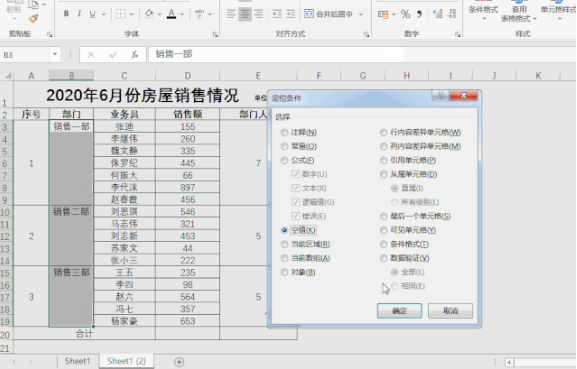Open fill color dropdown arrow
577x369 pixels.
pos(159,14)
